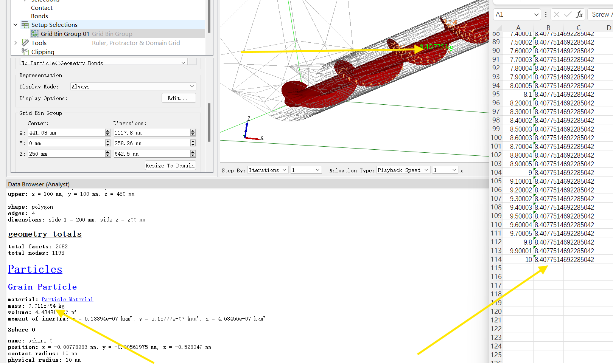
Task: Click the tree panel vertical scrollbar
Action: click(209, 17)
